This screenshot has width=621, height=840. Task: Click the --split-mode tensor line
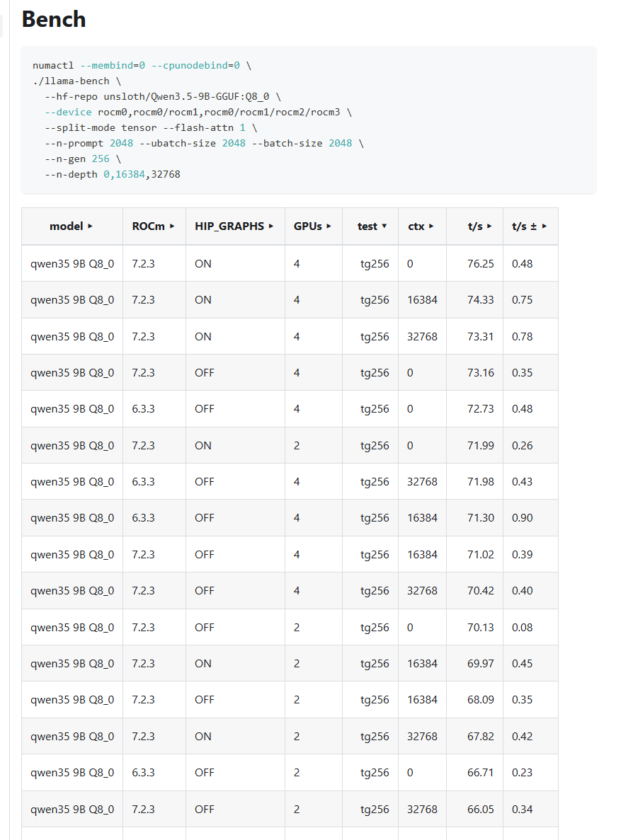[152, 127]
